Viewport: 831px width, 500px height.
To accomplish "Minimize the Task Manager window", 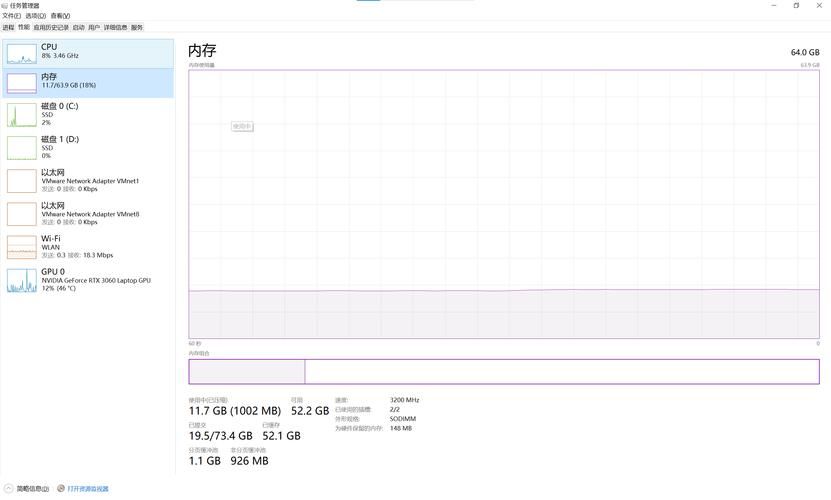I will tap(774, 5).
